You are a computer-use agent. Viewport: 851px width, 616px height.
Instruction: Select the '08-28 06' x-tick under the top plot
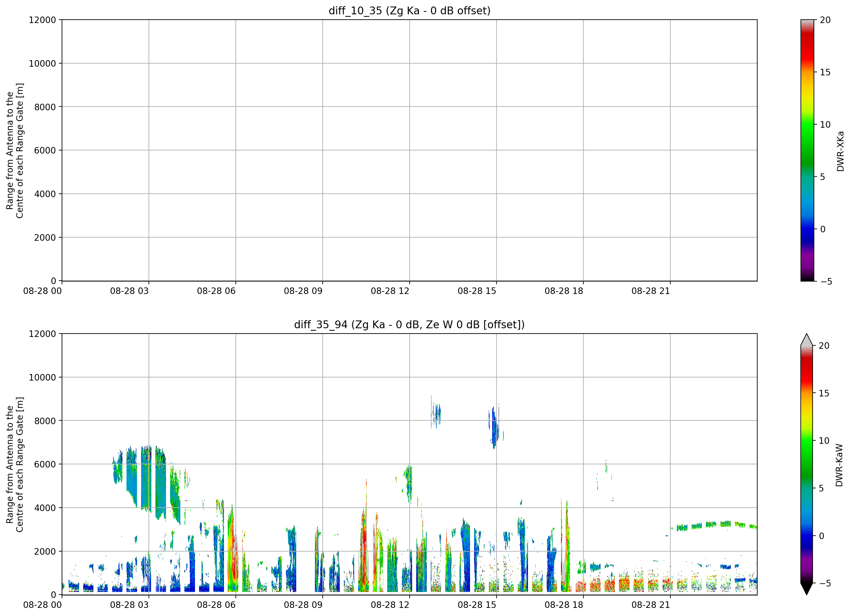[216, 291]
